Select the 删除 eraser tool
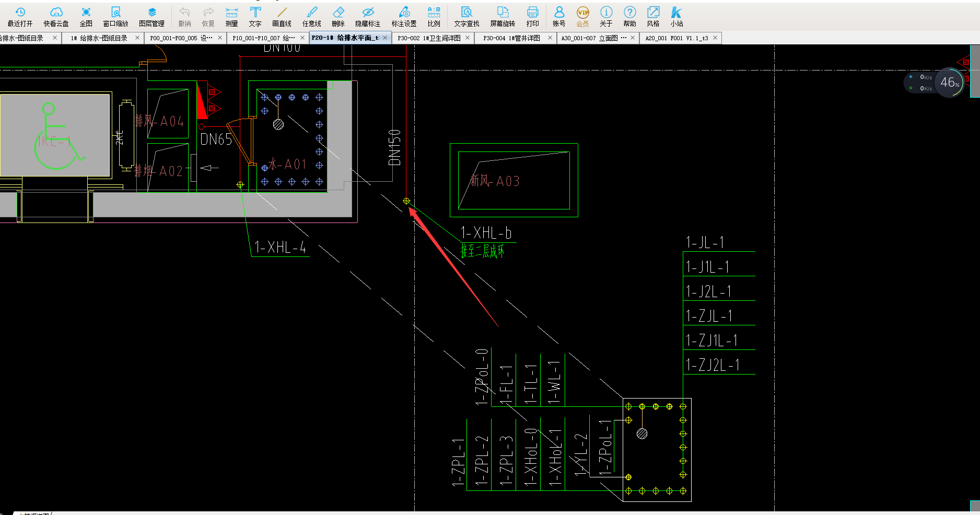The height and width of the screenshot is (515, 980). point(338,17)
